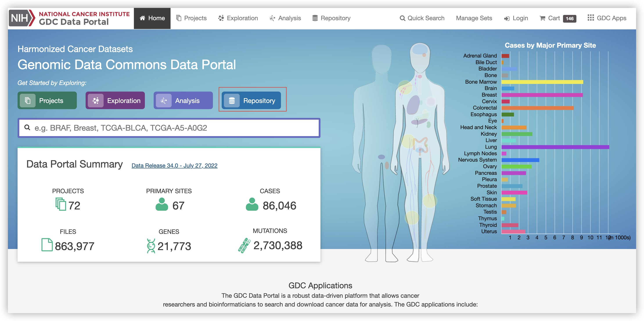The image size is (644, 321).
Task: Open Data Release 34.0 link
Action: click(x=174, y=166)
